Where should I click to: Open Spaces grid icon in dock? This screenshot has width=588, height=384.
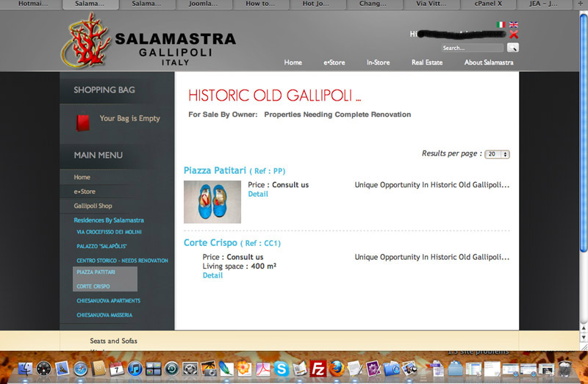pos(154,369)
